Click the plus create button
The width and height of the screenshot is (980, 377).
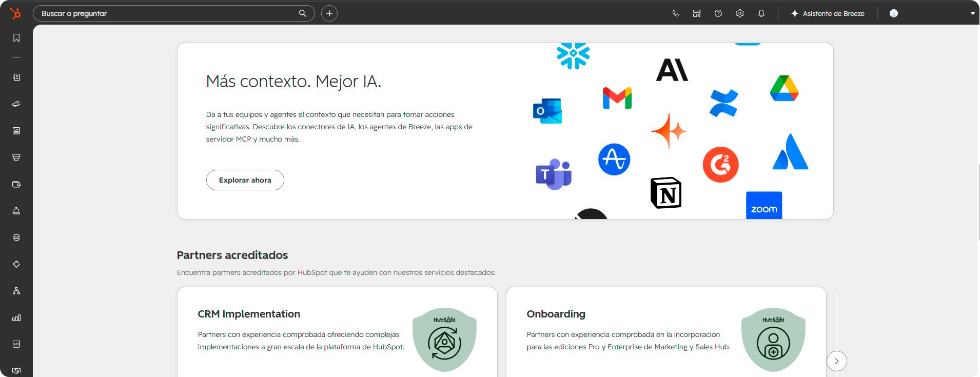(x=329, y=13)
